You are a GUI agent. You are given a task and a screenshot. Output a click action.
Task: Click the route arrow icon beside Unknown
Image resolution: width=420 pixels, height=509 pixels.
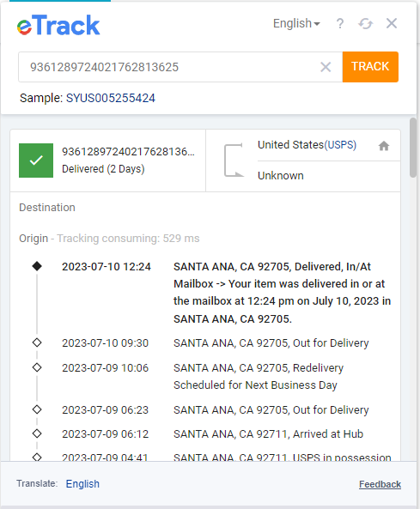[x=234, y=161]
